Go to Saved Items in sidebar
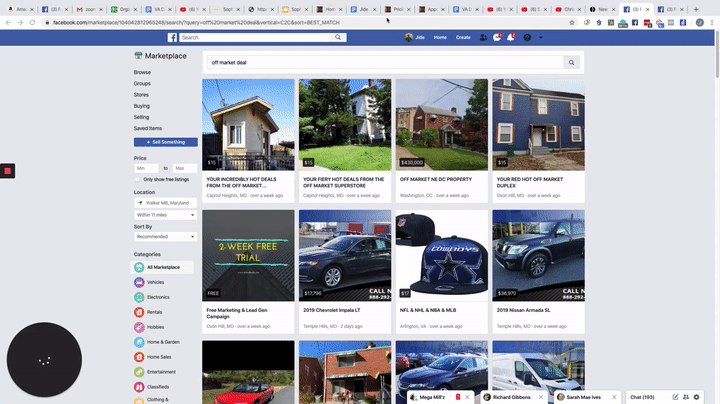 point(148,128)
